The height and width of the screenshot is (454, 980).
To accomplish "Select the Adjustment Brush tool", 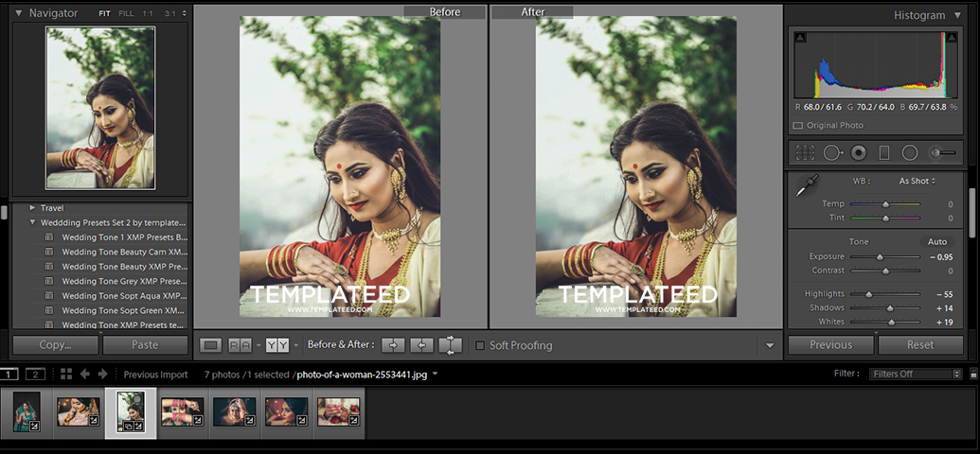I will (942, 152).
